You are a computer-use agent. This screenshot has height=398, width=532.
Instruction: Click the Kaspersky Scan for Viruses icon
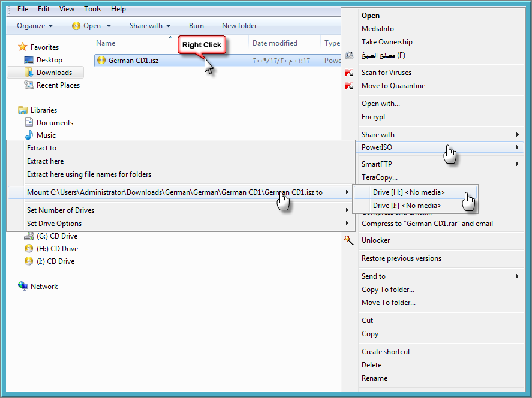pos(349,73)
